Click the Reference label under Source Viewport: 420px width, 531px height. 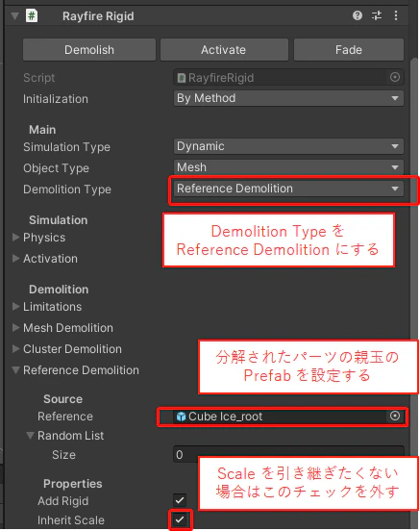(65, 417)
